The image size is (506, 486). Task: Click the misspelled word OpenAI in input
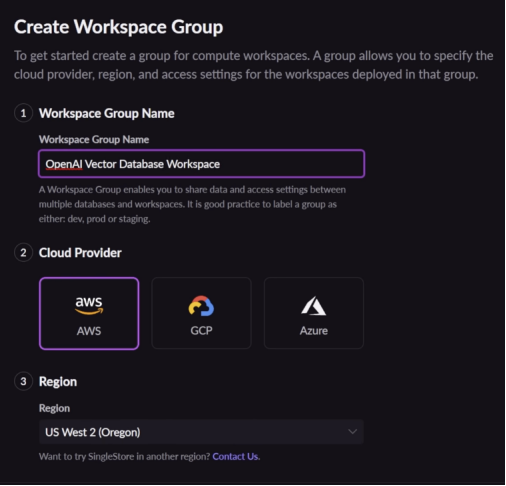click(64, 164)
